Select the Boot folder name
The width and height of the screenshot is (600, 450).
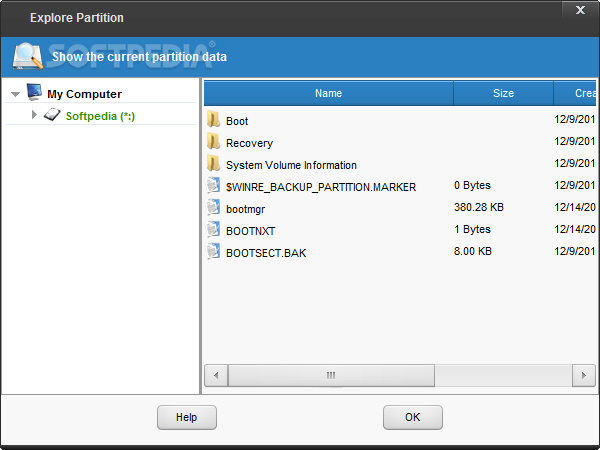(x=237, y=121)
